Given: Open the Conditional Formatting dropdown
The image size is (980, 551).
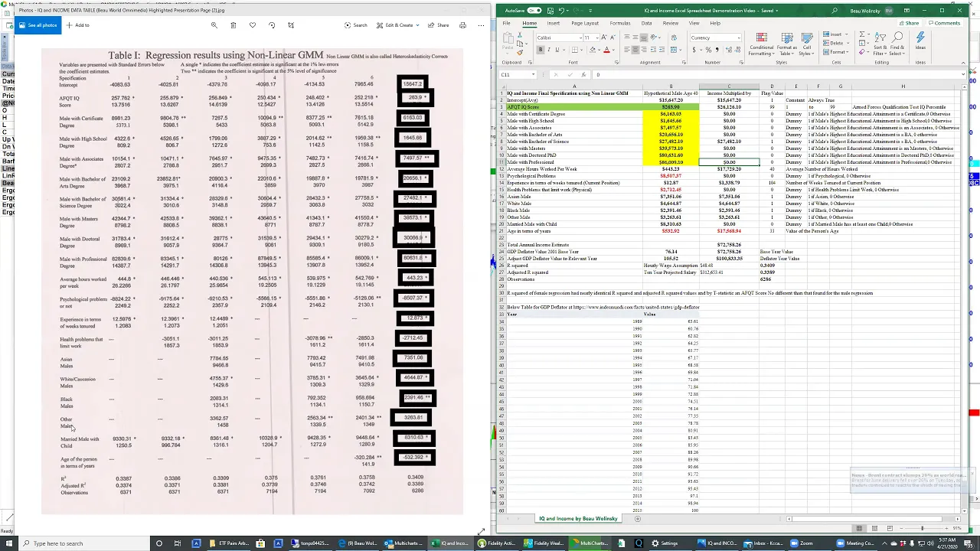Looking at the screenshot, I should [x=761, y=44].
